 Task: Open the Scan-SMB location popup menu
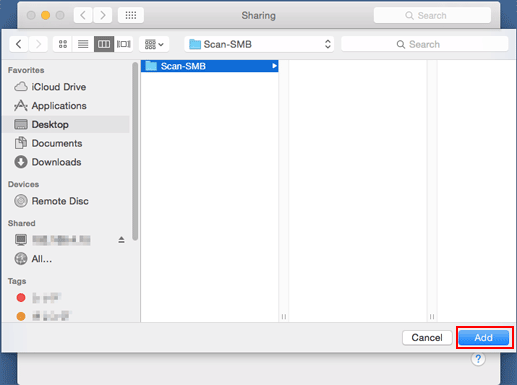[x=259, y=44]
